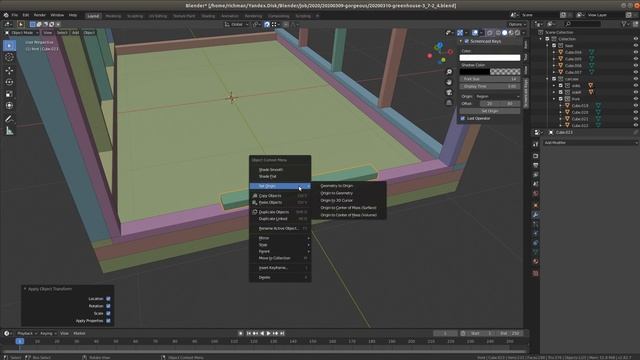Open the Playback dropdown in timeline
Image resolution: width=640 pixels, height=360 pixels.
[27, 333]
